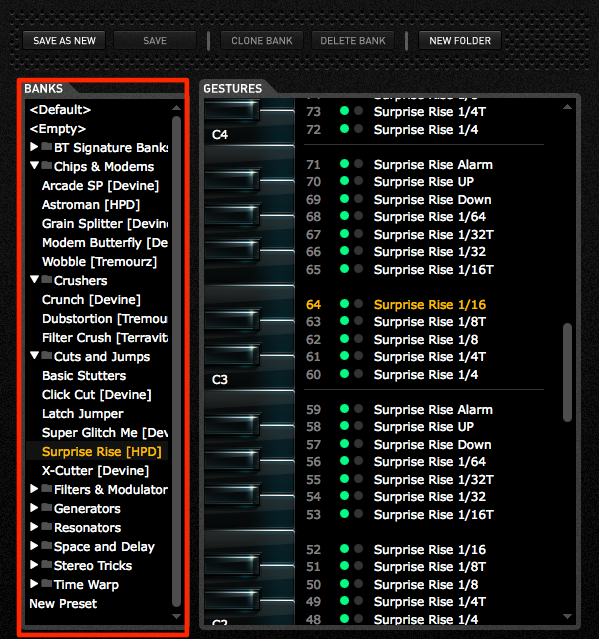Select the <Empty> bank
This screenshot has width=599, height=639.
pos(57,129)
